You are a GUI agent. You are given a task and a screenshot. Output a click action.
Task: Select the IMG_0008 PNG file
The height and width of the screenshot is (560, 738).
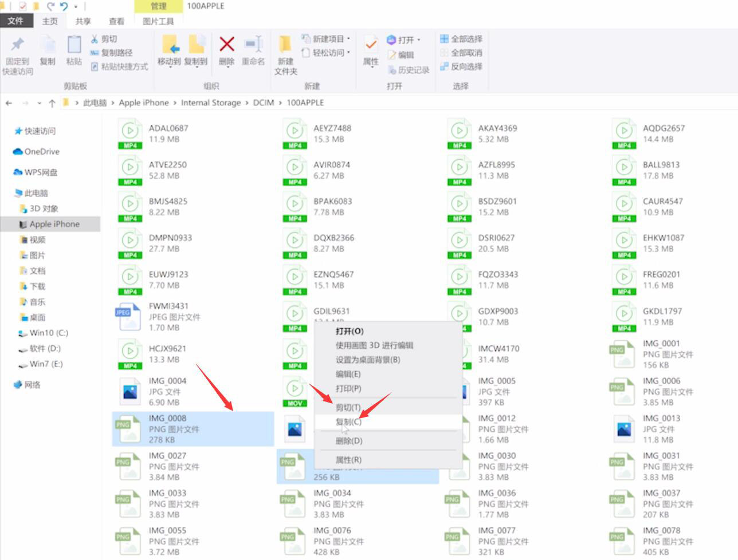tap(193, 429)
